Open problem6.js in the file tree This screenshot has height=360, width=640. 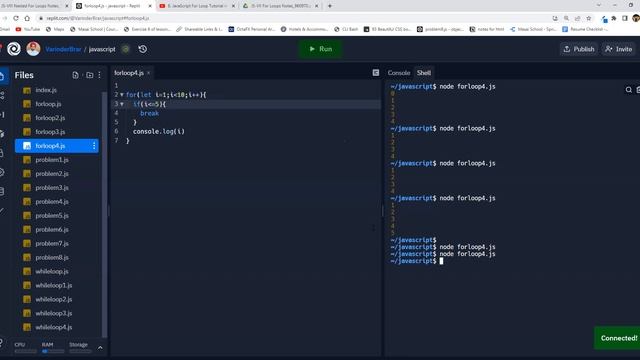pyautogui.click(x=57, y=229)
